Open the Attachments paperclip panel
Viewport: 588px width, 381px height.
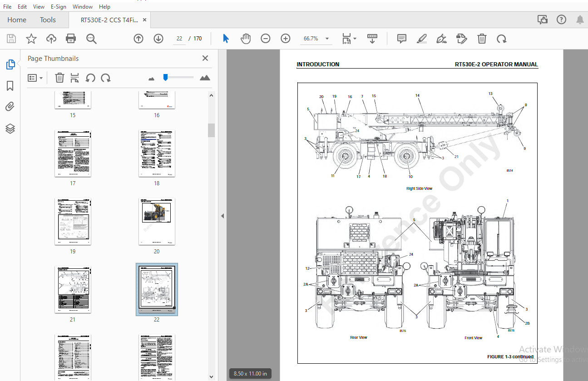point(10,107)
